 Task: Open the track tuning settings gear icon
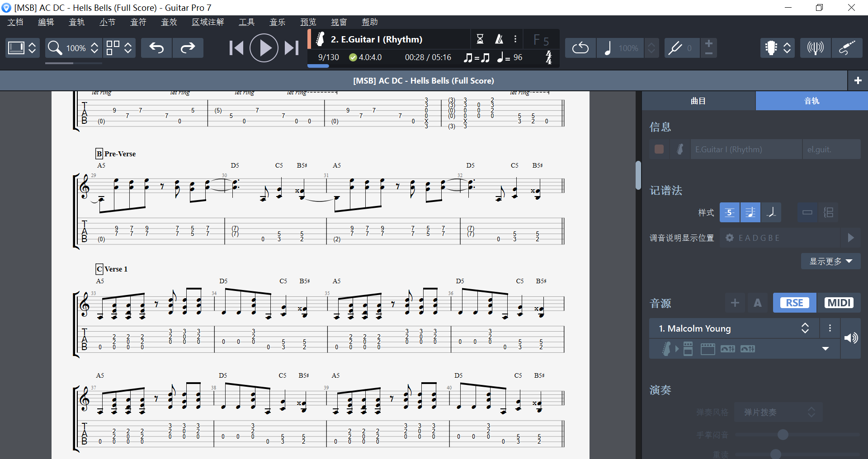[729, 238]
